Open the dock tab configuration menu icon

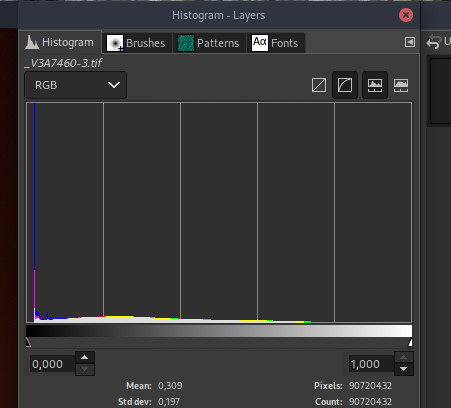click(x=410, y=42)
